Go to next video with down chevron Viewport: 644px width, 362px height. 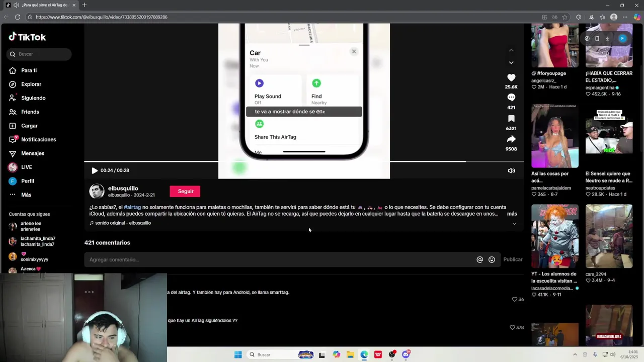tap(511, 62)
